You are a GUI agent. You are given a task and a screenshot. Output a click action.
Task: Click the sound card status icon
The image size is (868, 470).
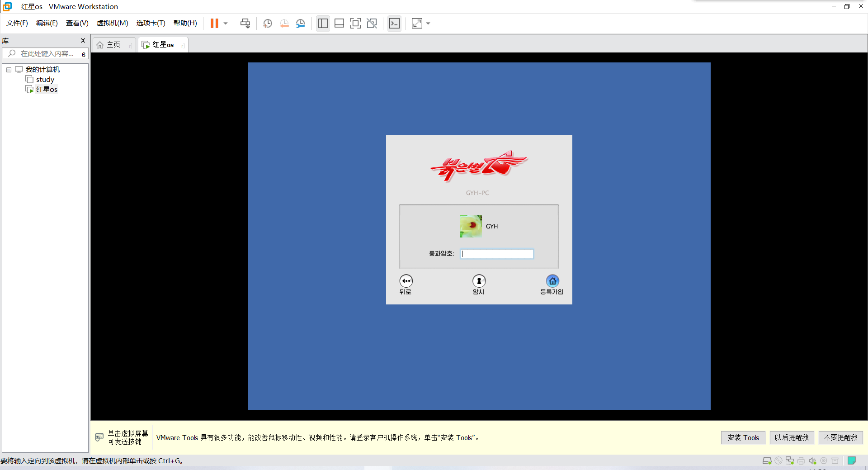[812, 461]
